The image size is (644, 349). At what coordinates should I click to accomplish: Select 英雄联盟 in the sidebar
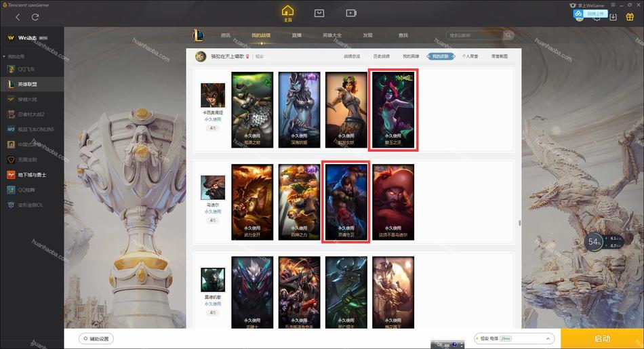tap(32, 84)
